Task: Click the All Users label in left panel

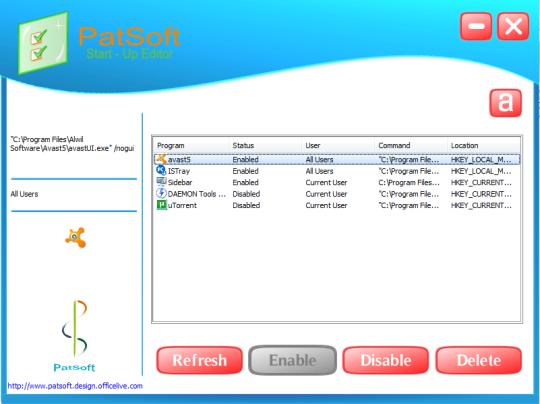Action: coord(24,194)
